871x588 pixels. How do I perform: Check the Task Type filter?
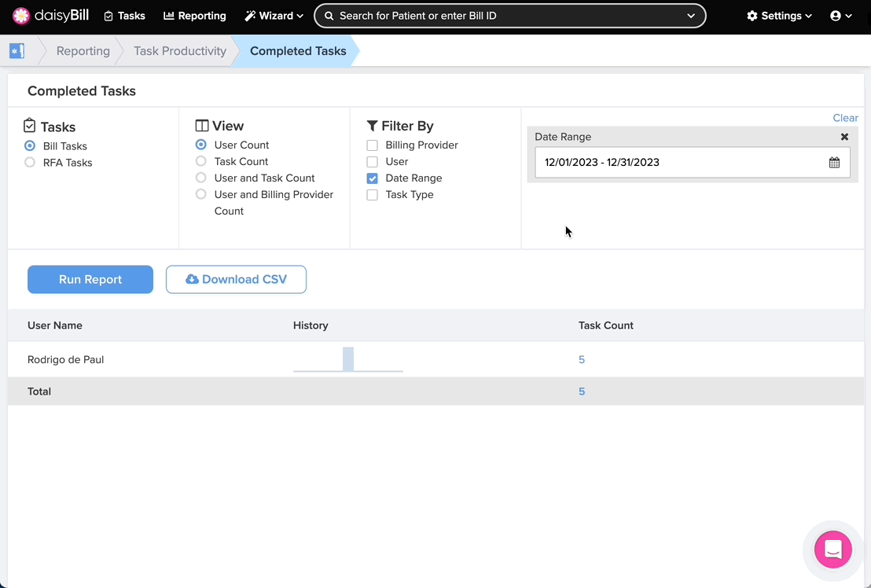point(372,195)
